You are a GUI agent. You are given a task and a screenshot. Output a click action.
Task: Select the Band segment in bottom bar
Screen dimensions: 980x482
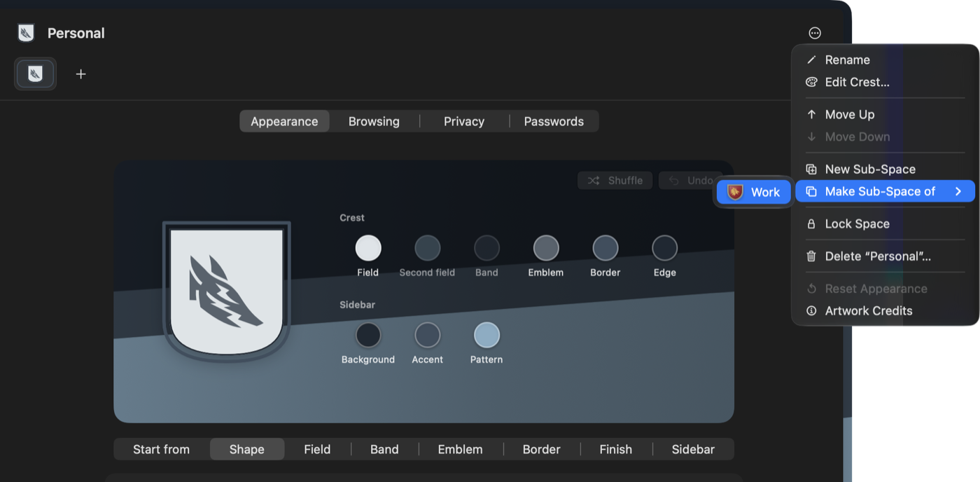coord(384,449)
